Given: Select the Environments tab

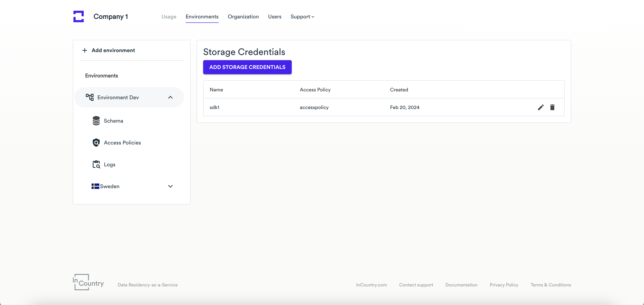Looking at the screenshot, I should [202, 16].
